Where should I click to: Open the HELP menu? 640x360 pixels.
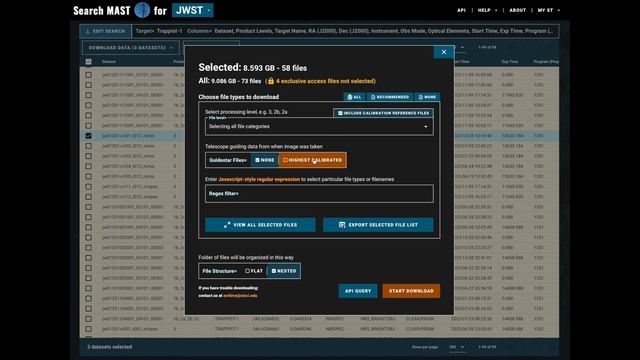(x=487, y=10)
